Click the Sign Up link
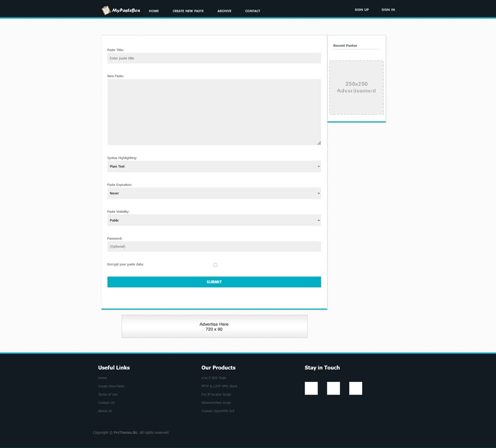496x448 pixels. tap(362, 10)
